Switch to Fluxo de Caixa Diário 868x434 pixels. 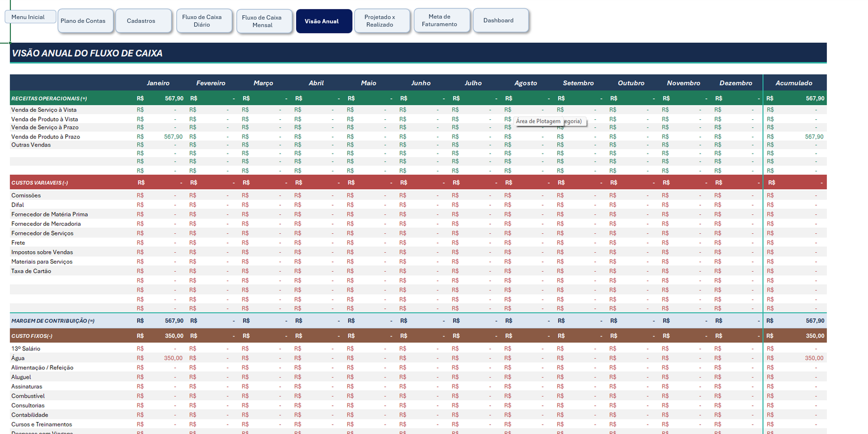click(204, 21)
